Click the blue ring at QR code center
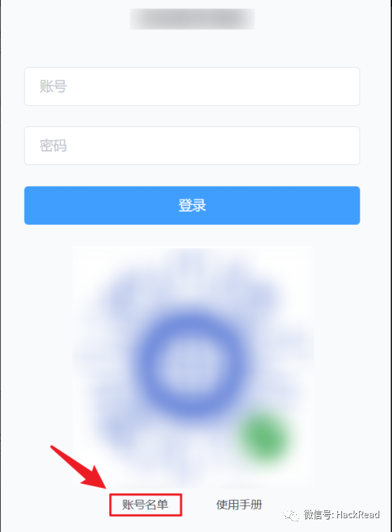Viewport: 392px width, 532px height. tap(192, 365)
